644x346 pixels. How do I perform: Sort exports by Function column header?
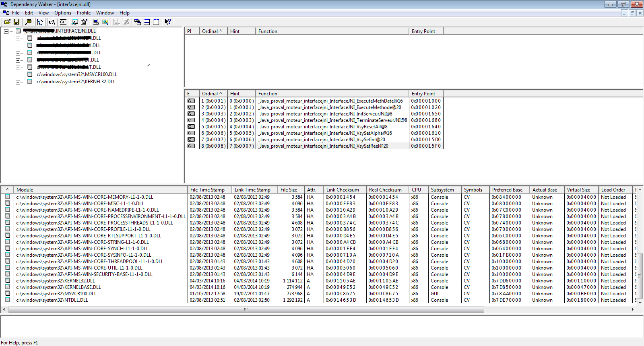tap(332, 93)
